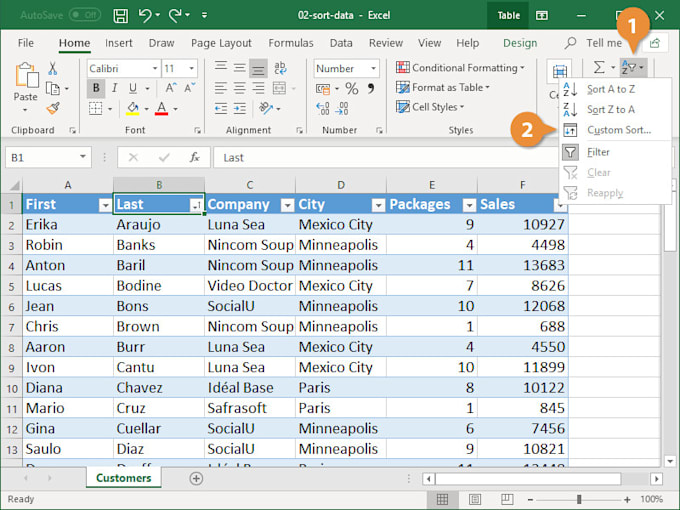Click the Name Box showing B1
The width and height of the screenshot is (680, 510).
[48, 157]
